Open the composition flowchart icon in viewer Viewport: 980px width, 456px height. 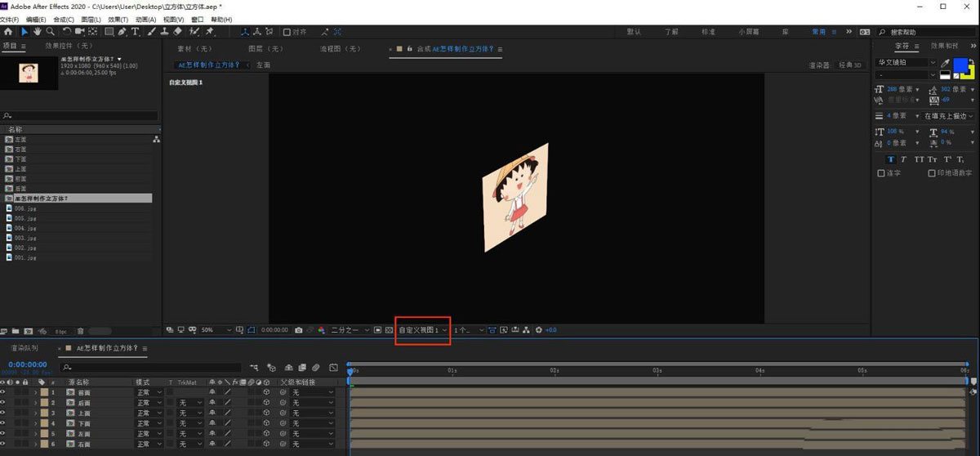(527, 330)
